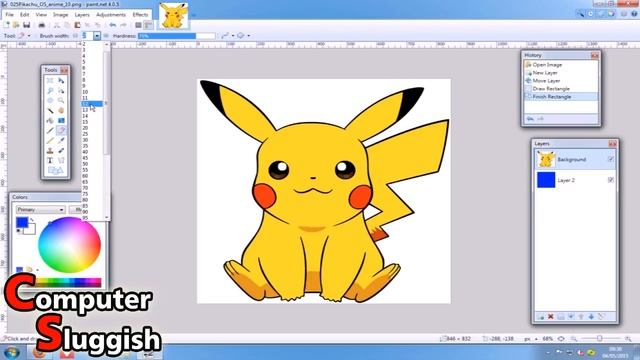Select the Gradient tool
This screenshot has height=360, width=640.
(x=61, y=120)
